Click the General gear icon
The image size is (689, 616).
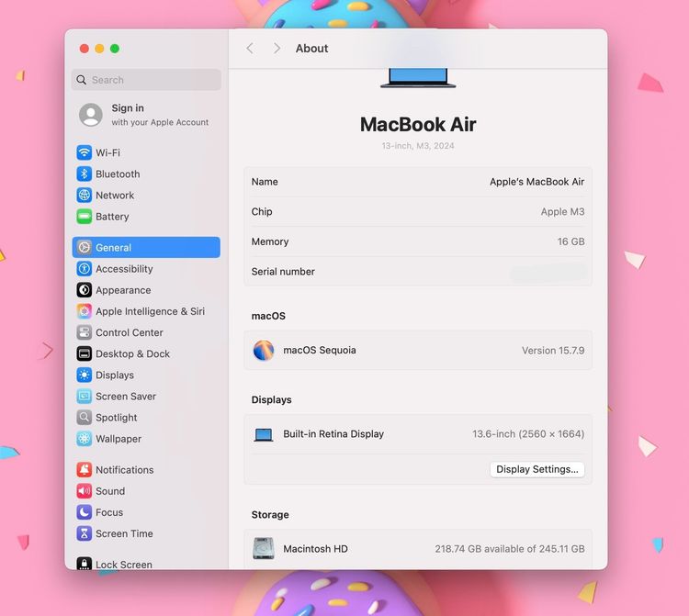[x=84, y=247]
